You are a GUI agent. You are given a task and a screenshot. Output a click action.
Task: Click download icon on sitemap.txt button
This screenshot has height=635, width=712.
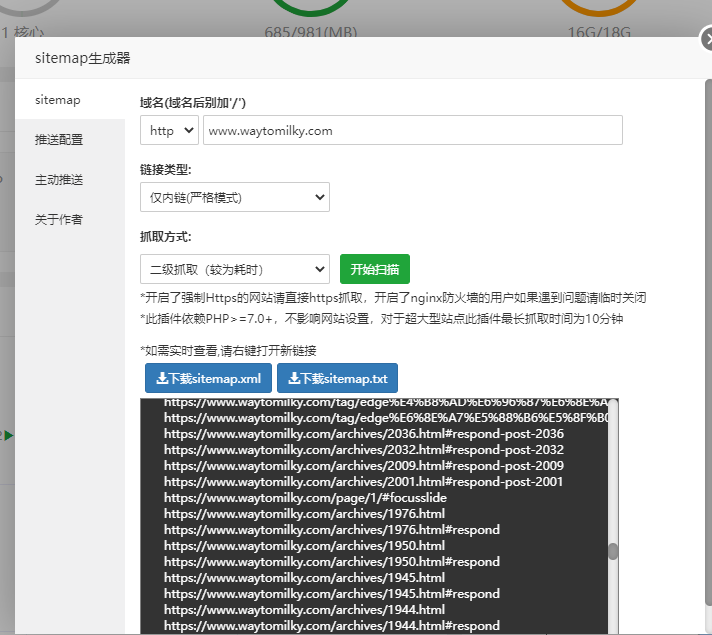[x=294, y=378]
